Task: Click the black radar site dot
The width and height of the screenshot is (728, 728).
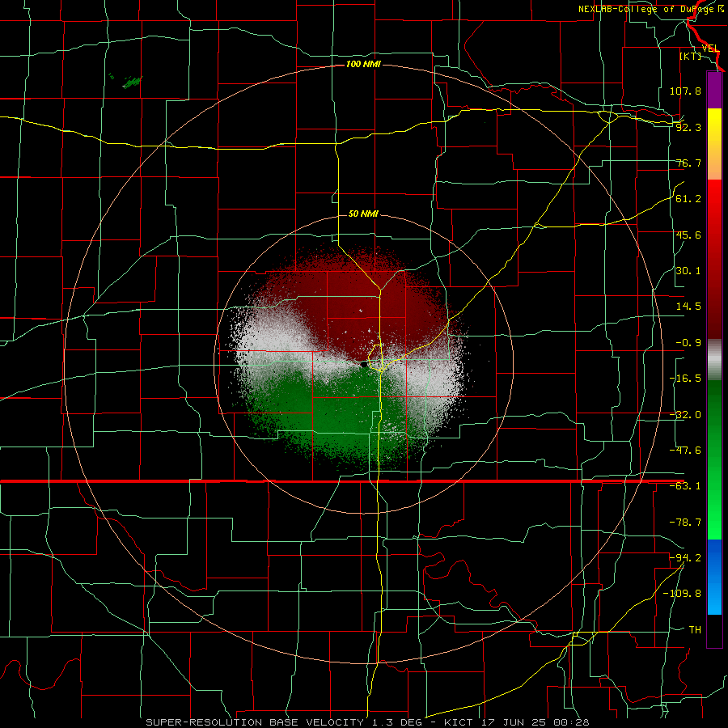Action: [x=364, y=365]
